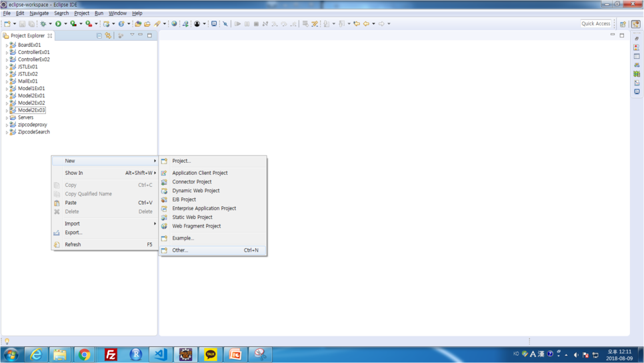Open the Servers view icon in right trim
644x363 pixels.
(637, 65)
